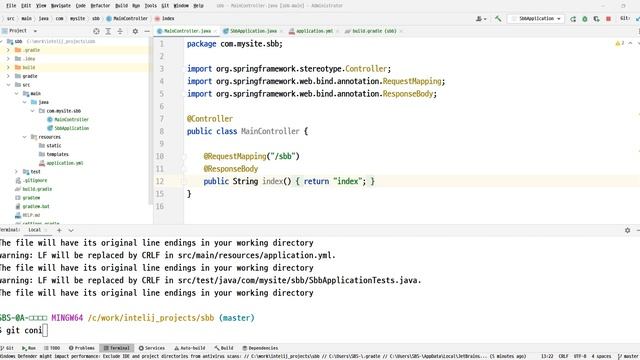Open the Dependencies tool window

click(x=260, y=348)
